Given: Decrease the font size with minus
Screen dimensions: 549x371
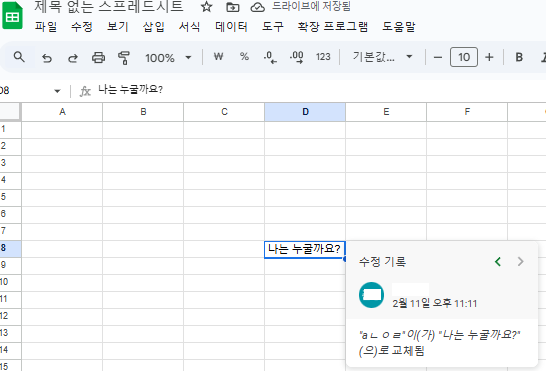Looking at the screenshot, I should 438,57.
